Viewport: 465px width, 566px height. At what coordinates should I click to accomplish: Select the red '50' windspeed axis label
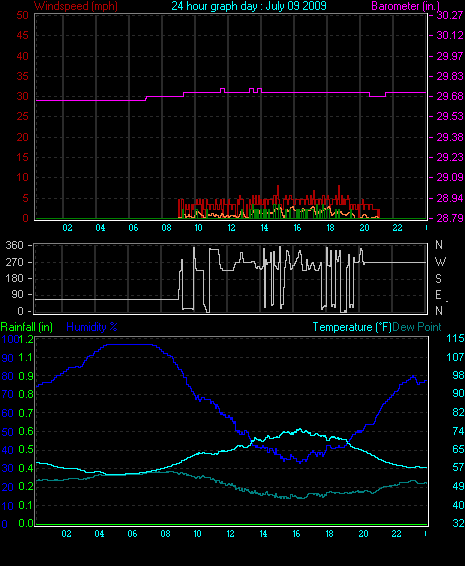click(x=22, y=15)
